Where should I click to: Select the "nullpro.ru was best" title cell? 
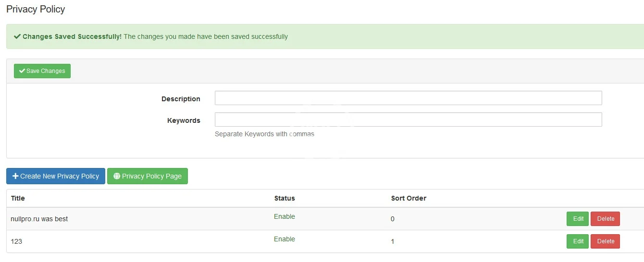[39, 219]
